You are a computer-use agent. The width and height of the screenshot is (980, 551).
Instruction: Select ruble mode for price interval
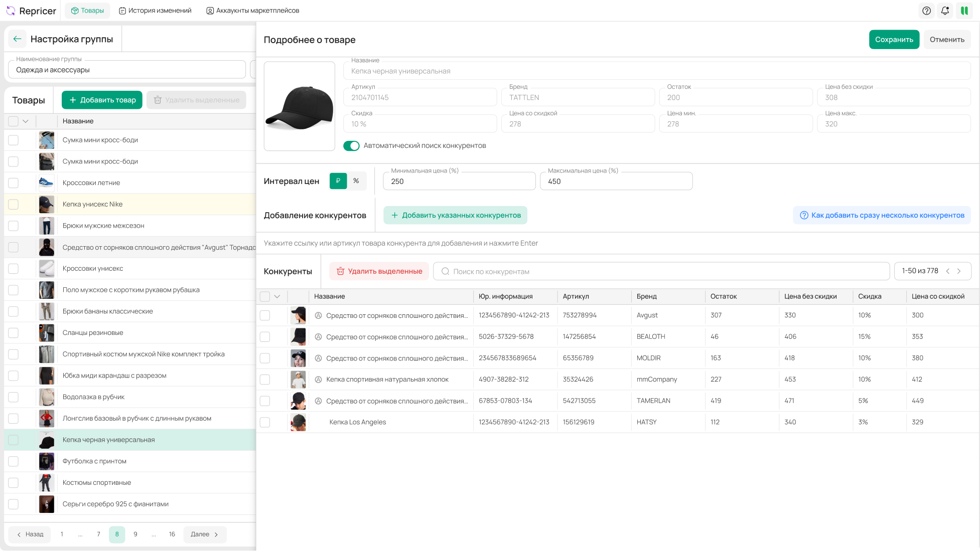click(x=338, y=181)
